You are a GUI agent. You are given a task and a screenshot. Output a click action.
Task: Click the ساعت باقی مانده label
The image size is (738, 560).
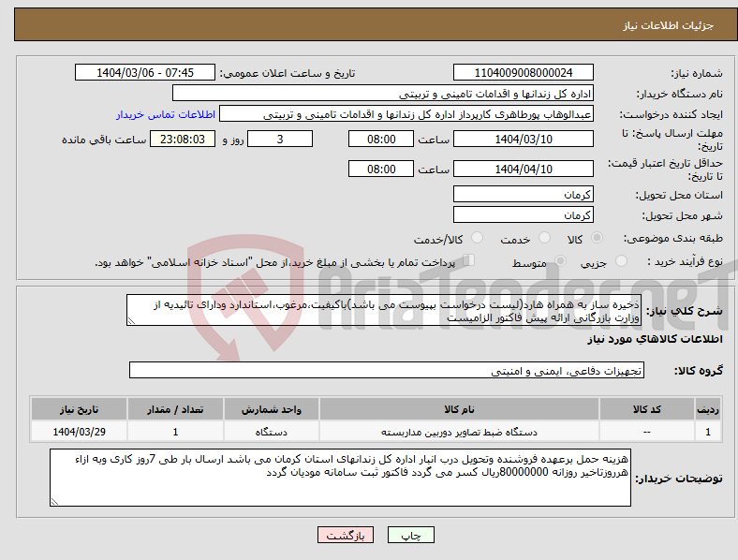click(104, 140)
